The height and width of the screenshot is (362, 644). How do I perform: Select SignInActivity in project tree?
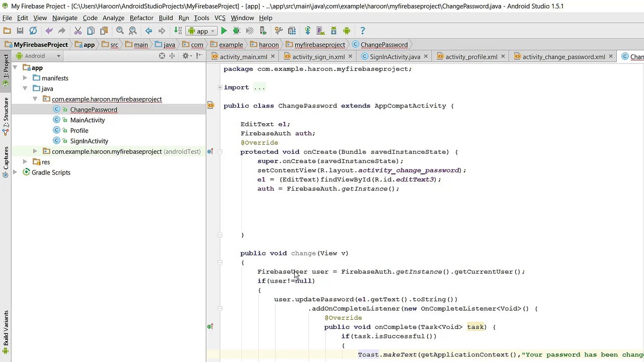click(x=89, y=141)
